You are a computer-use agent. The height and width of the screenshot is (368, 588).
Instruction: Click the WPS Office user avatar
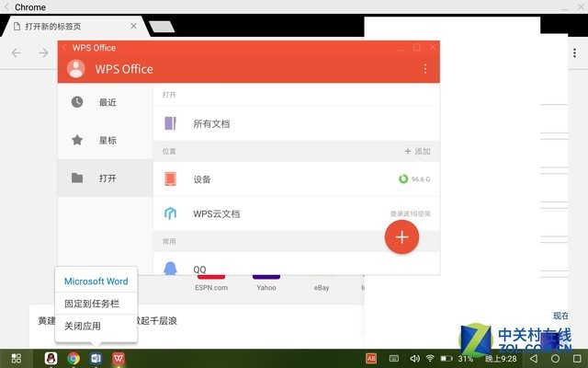pos(76,69)
